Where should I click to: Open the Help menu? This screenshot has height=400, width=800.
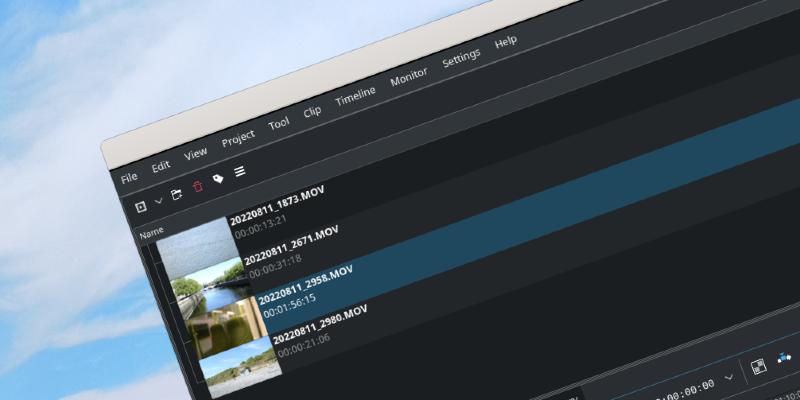coord(506,42)
